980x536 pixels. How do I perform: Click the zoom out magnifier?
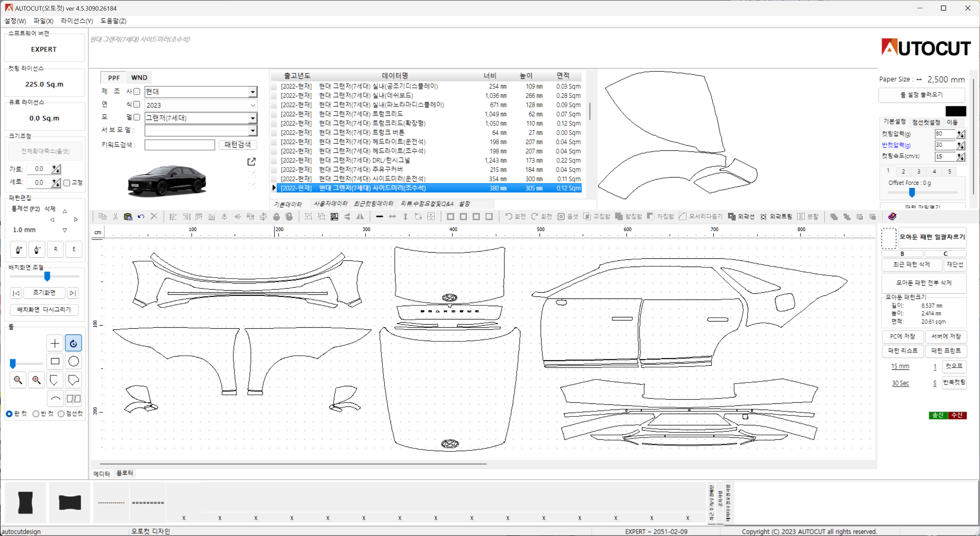[x=18, y=380]
